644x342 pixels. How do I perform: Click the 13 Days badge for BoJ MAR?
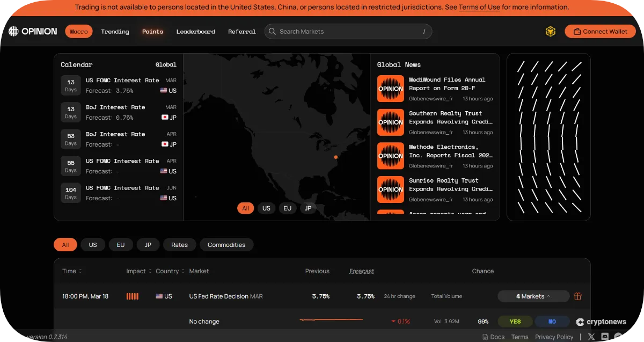pyautogui.click(x=71, y=112)
